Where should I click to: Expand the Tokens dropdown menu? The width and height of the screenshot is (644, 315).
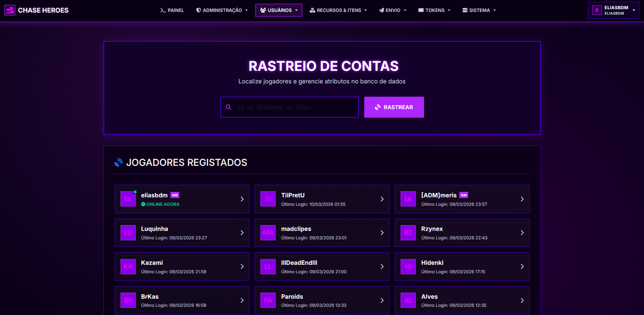pos(434,10)
